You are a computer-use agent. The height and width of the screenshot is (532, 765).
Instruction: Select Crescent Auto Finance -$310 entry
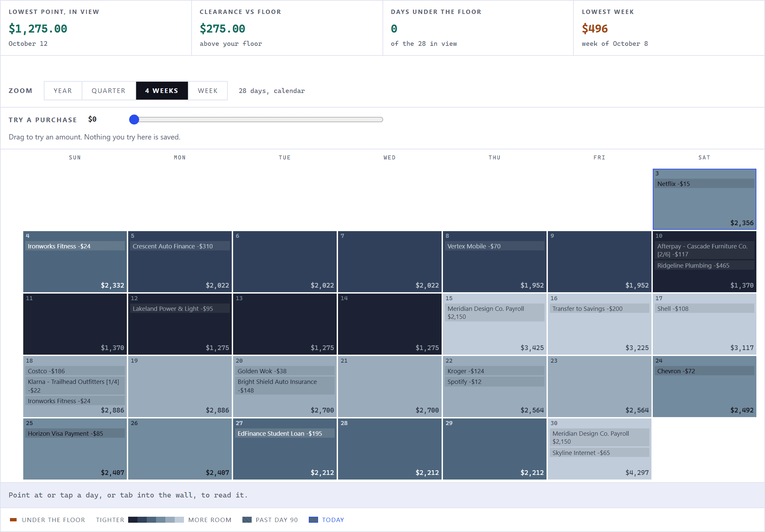point(180,246)
